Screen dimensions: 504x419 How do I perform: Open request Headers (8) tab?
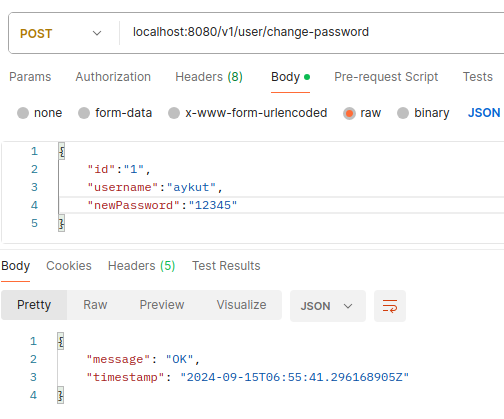tap(209, 77)
